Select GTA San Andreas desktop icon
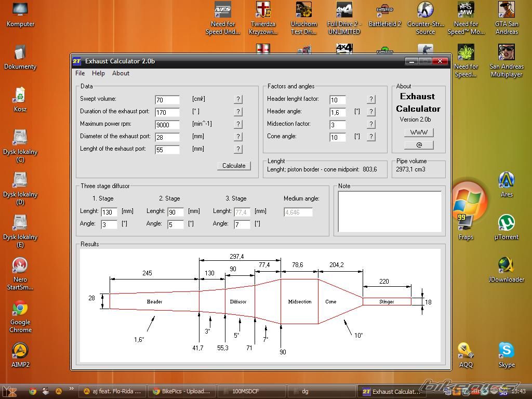The width and height of the screenshot is (532, 399). point(507,18)
